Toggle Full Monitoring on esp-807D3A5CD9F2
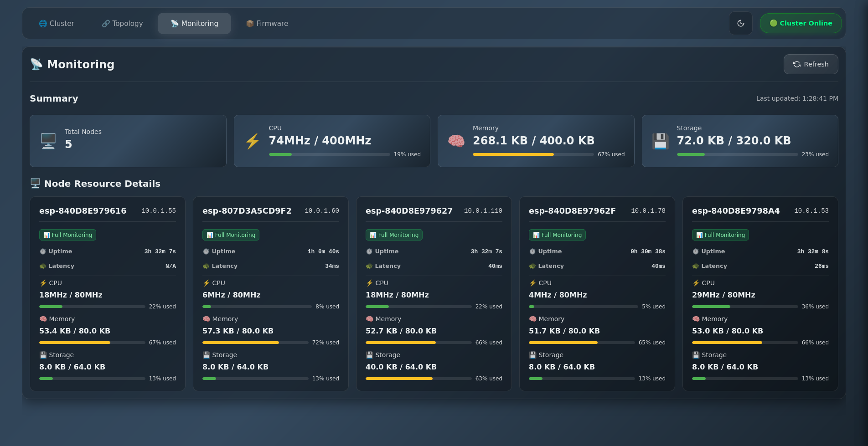The height and width of the screenshot is (446, 868). click(x=231, y=235)
